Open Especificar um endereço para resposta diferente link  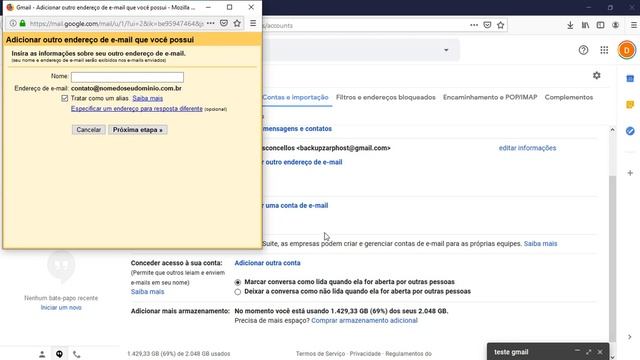pyautogui.click(x=137, y=109)
